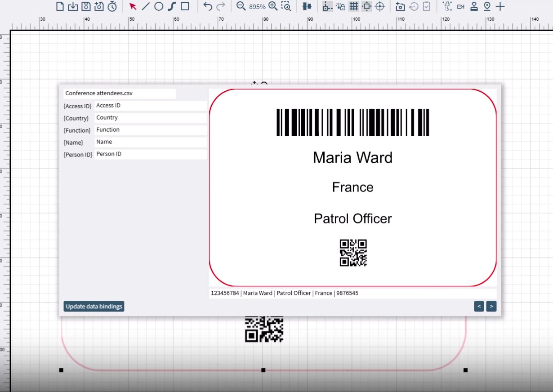The width and height of the screenshot is (553, 392).
Task: Select the rectangle shape tool
Action: coord(185,6)
